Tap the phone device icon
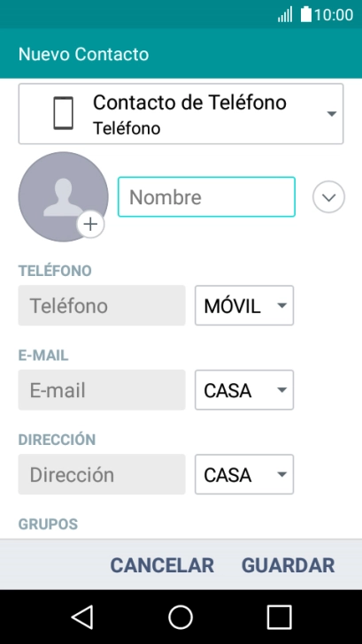This screenshot has height=644, width=362. (63, 113)
